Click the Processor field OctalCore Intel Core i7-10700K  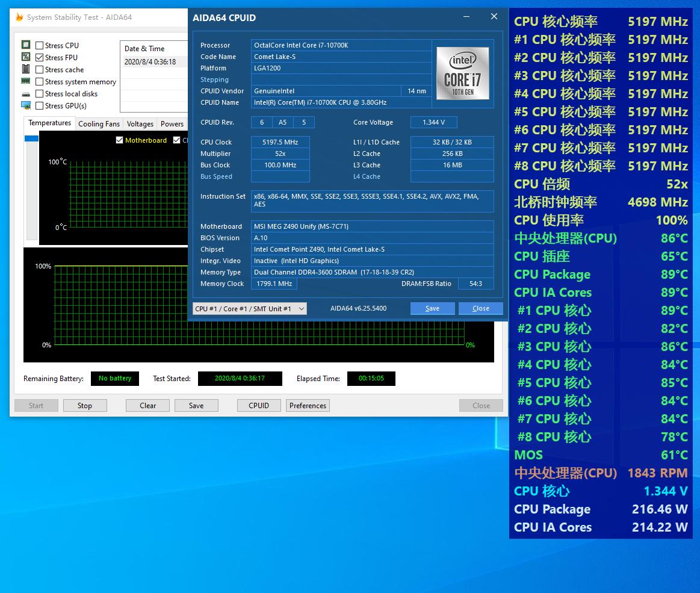(341, 45)
